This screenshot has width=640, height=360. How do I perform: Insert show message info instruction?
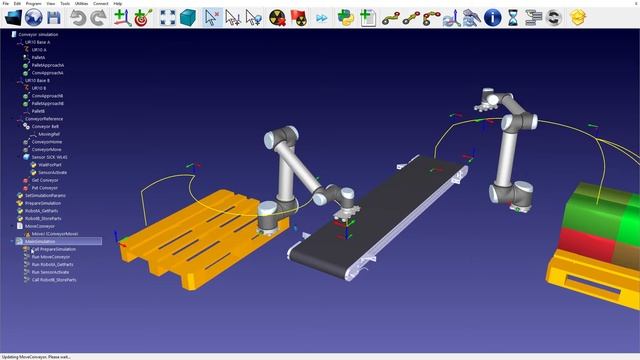coord(493,18)
